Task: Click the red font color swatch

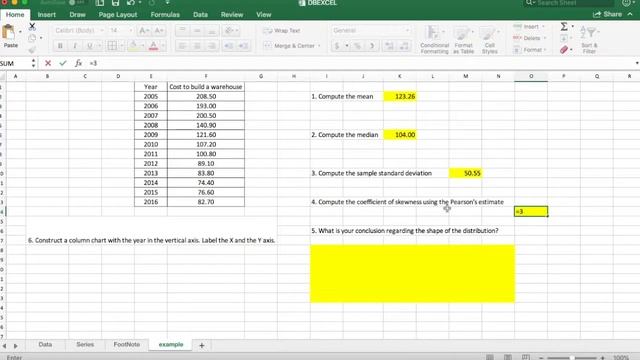Action: pos(153,46)
